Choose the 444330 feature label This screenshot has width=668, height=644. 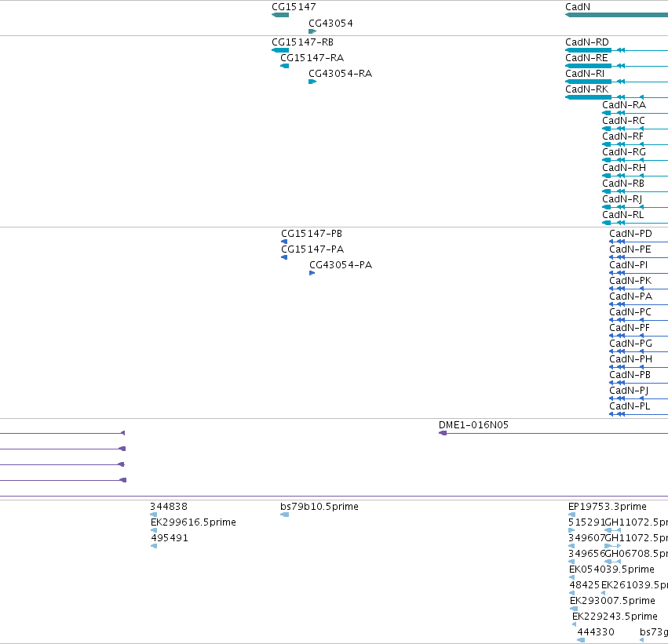pos(596,632)
